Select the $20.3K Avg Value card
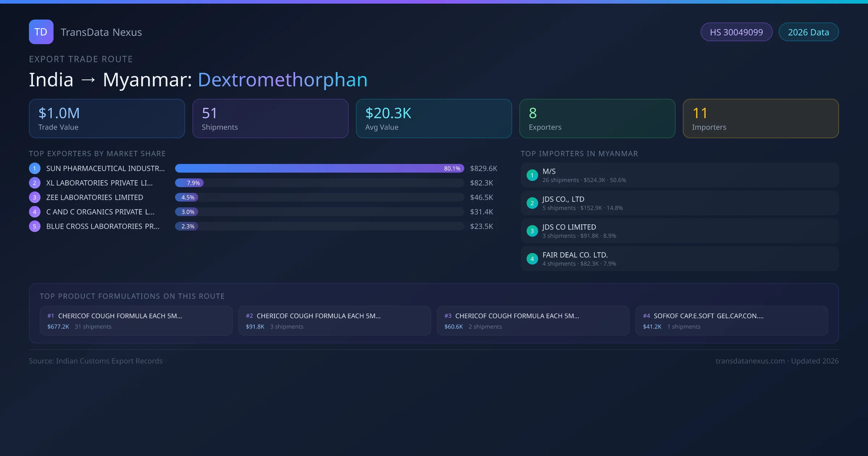Screen dimensions: 868x456 pyautogui.click(x=434, y=118)
